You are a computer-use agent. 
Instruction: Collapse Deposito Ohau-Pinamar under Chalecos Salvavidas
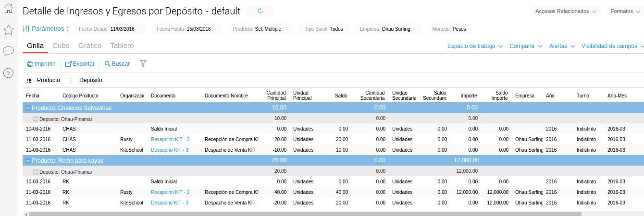36,119
